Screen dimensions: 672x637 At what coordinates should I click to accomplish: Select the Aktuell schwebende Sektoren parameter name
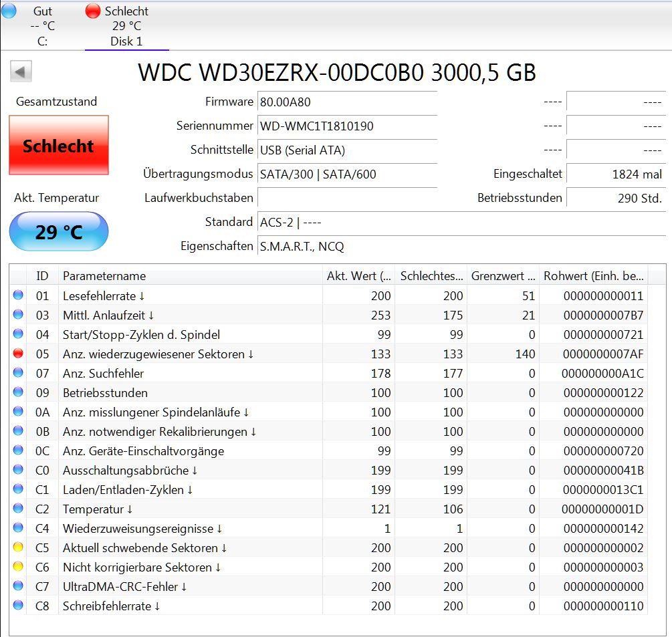pos(144,548)
